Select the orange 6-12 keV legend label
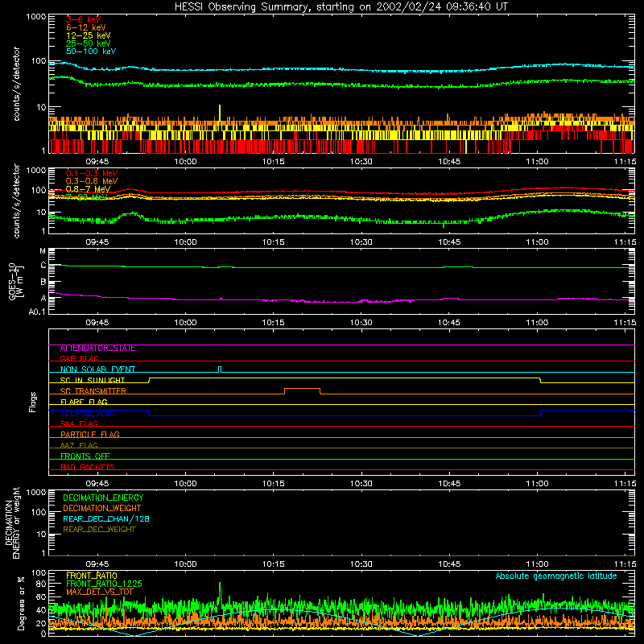This screenshot has width=644, height=644. (x=86, y=27)
